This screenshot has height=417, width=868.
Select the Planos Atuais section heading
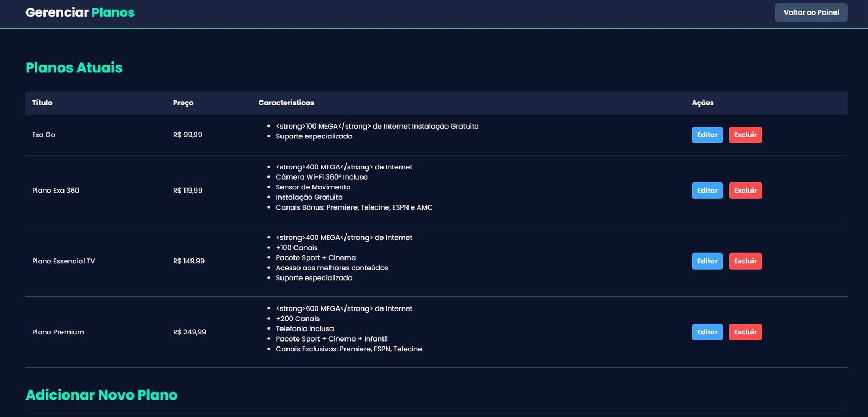[x=74, y=68]
